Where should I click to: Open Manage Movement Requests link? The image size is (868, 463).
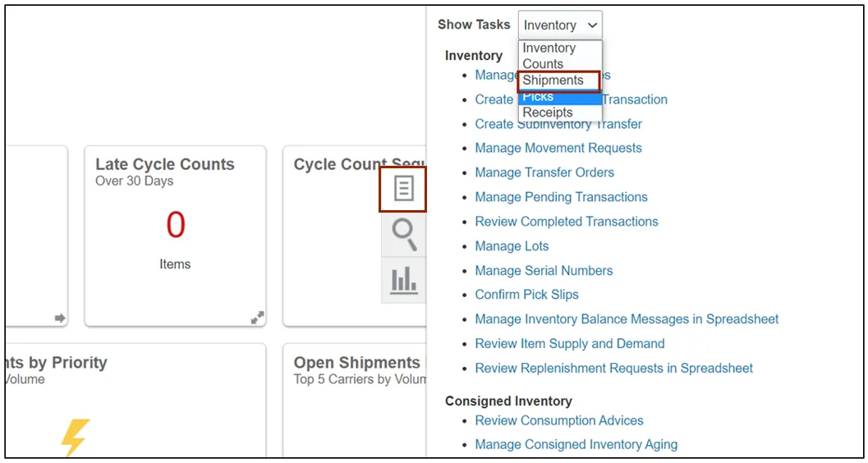(558, 148)
